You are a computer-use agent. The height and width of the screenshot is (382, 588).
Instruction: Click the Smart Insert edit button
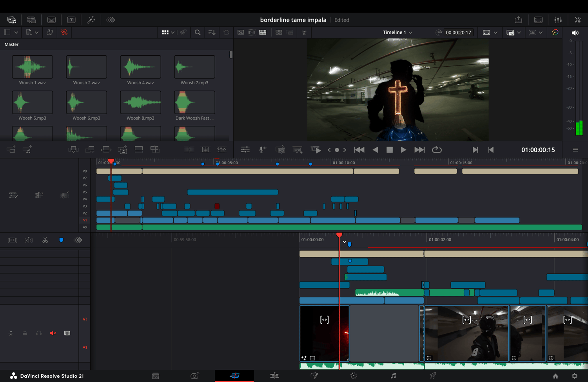[x=73, y=149]
